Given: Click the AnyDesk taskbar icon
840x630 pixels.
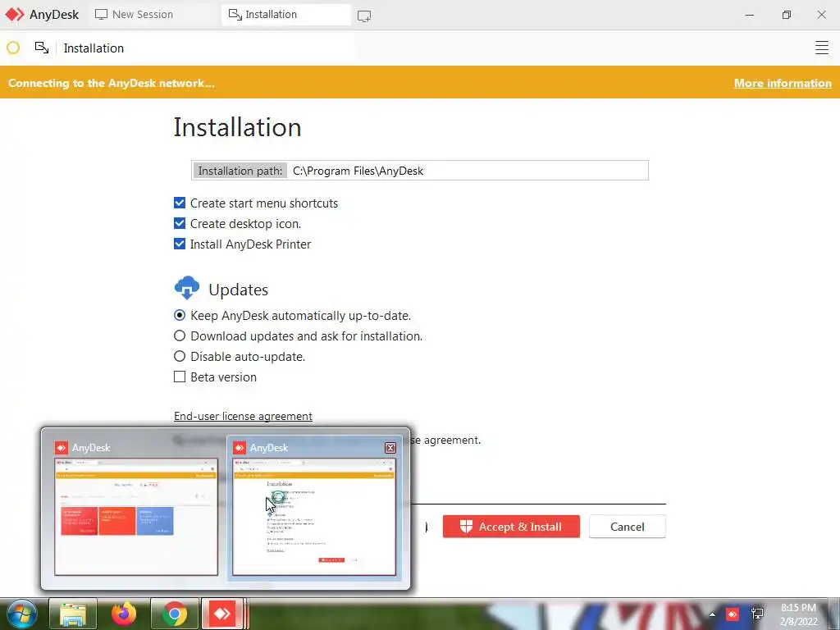Looking at the screenshot, I should tap(223, 614).
